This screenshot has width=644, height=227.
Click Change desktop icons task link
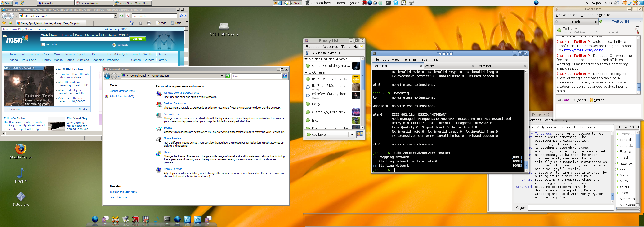pos(122,91)
